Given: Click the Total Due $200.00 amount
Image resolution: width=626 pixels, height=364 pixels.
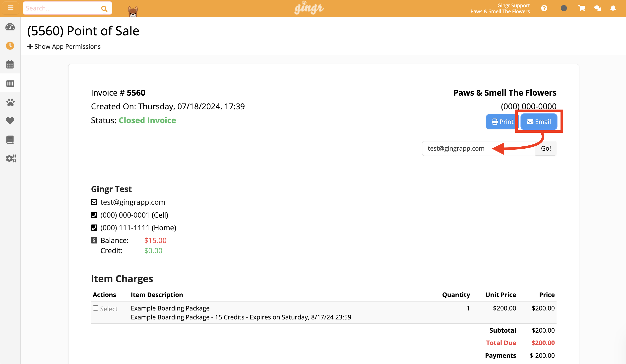Looking at the screenshot, I should pyautogui.click(x=543, y=343).
